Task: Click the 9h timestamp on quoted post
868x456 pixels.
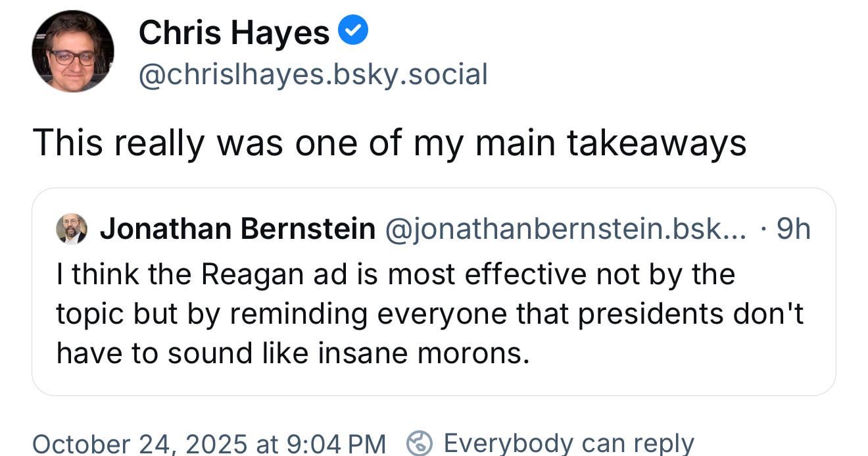Action: (x=793, y=229)
